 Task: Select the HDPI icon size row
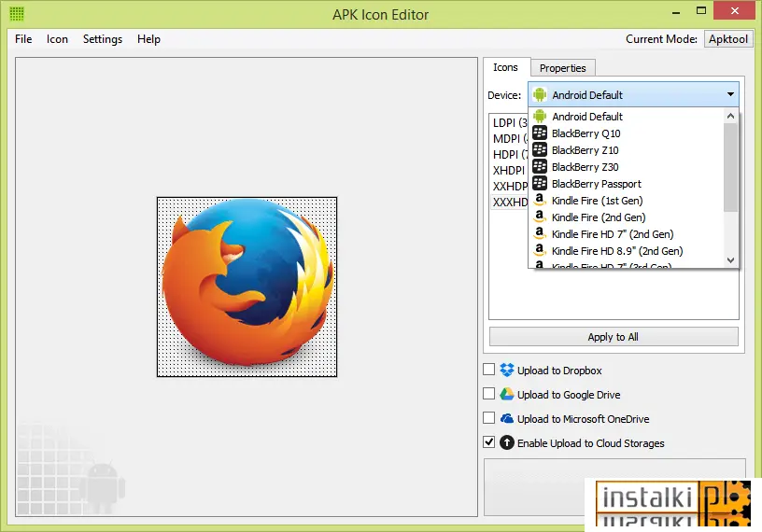[509, 155]
